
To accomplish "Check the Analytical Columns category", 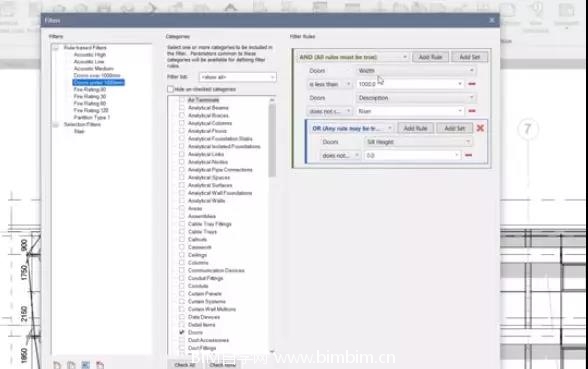I will [182, 123].
